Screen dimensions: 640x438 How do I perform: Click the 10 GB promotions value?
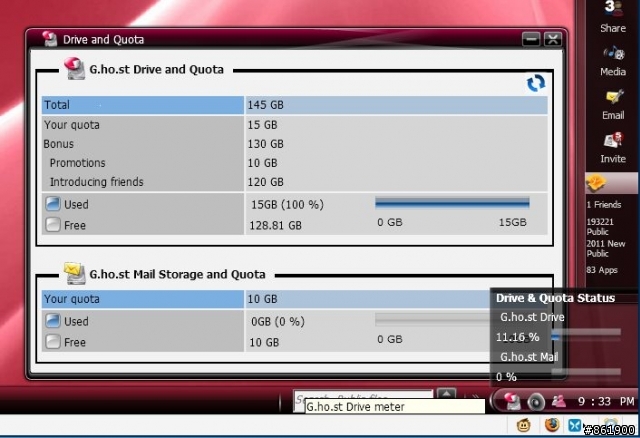tap(262, 162)
